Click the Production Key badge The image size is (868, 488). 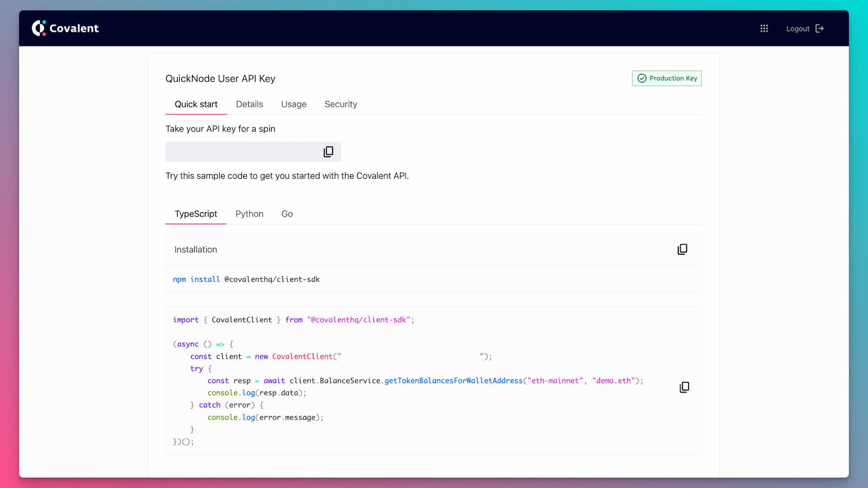coord(667,78)
